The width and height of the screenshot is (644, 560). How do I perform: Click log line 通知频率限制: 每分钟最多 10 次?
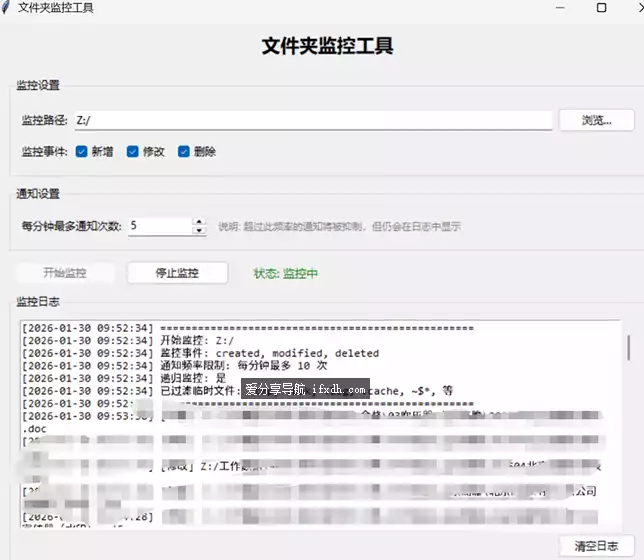point(175,366)
